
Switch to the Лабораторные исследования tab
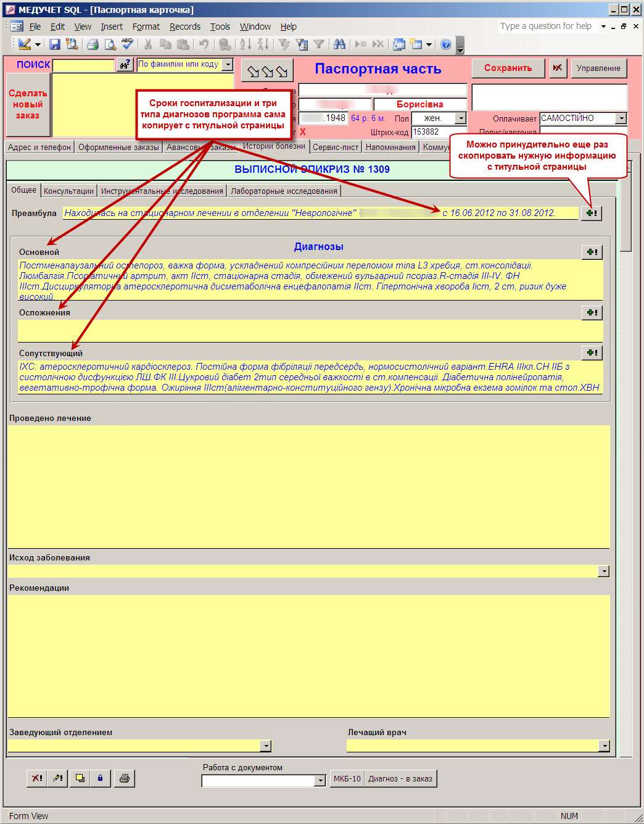284,191
